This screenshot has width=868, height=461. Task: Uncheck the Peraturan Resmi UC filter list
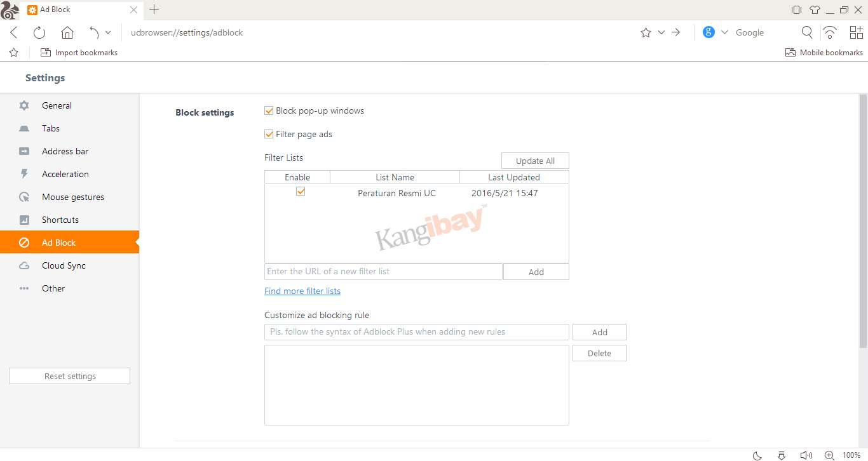tap(300, 191)
